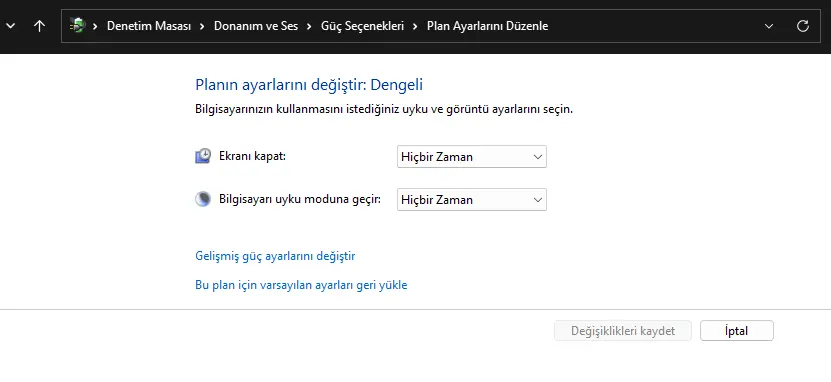Open recent locations chevron beside up arrow
831x382 pixels.
point(10,26)
